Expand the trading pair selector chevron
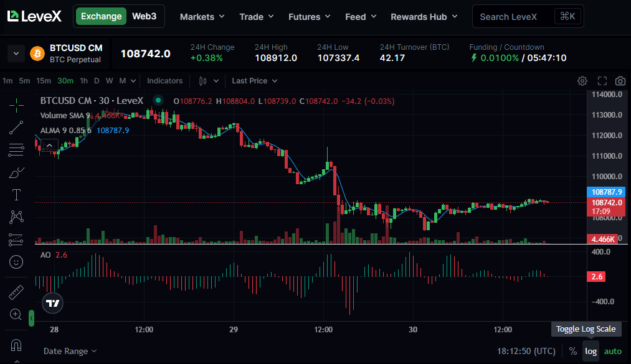 coord(16,54)
